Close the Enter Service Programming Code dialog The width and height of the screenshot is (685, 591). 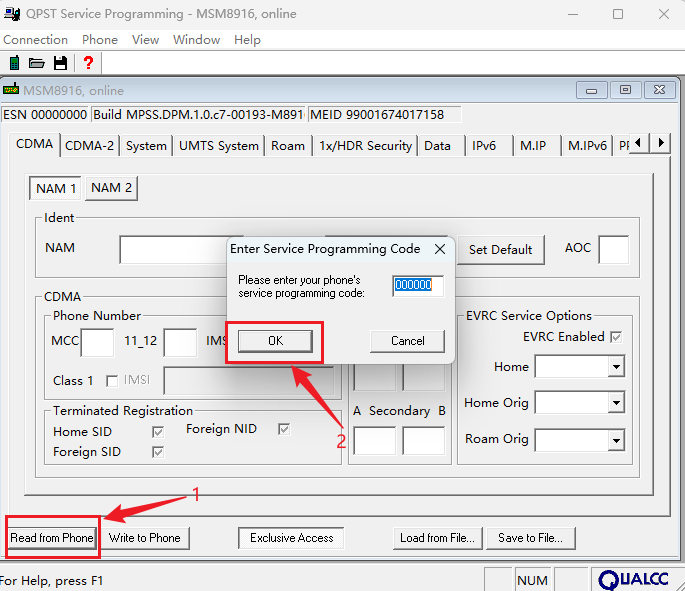439,249
